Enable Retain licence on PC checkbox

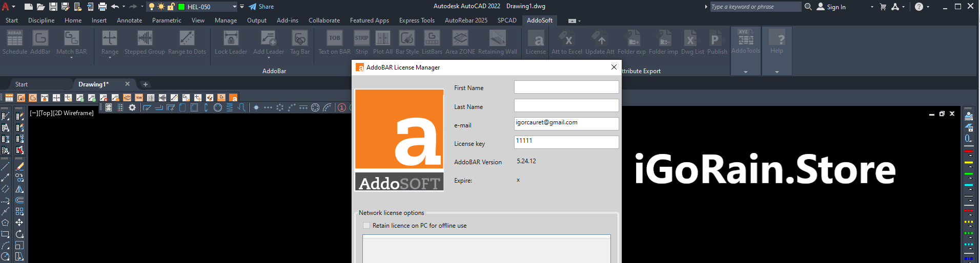tap(366, 226)
